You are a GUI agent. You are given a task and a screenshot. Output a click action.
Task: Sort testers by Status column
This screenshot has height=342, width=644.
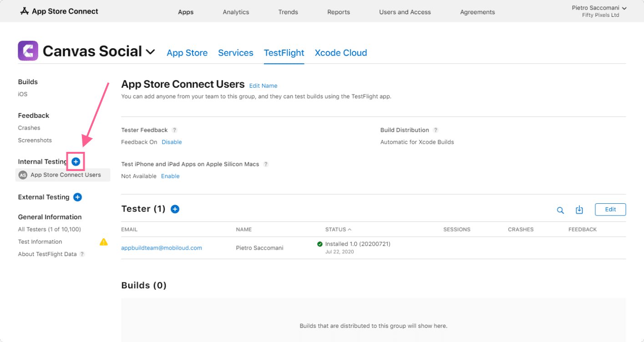pyautogui.click(x=338, y=229)
